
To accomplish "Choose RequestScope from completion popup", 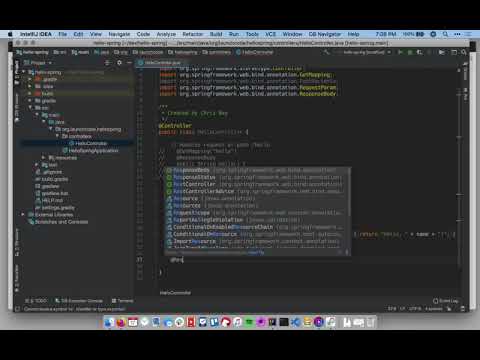I will tap(257, 213).
